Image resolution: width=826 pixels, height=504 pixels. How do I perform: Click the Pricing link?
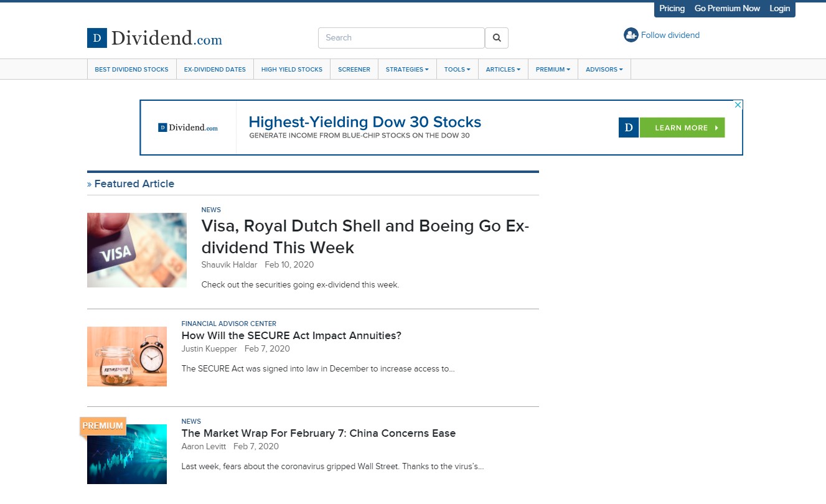[672, 9]
